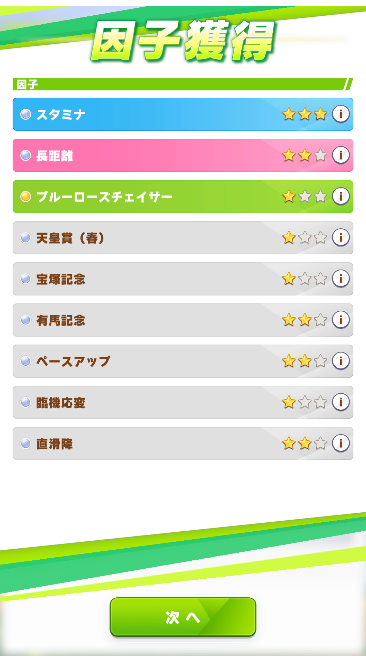Tap info icon on ペースアップ row
Screen dimensions: 366x656
click(x=341, y=361)
